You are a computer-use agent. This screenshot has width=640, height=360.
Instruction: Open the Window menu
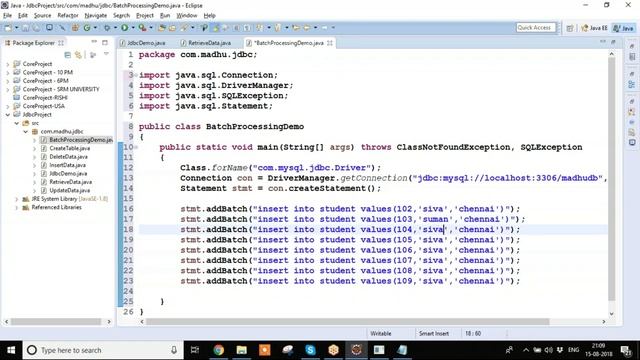click(187, 16)
